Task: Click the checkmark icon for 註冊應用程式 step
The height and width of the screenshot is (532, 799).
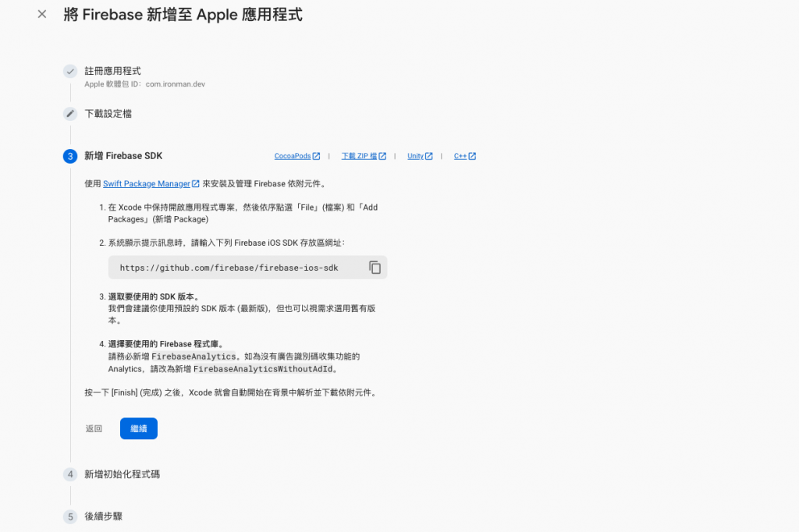Action: [70, 71]
